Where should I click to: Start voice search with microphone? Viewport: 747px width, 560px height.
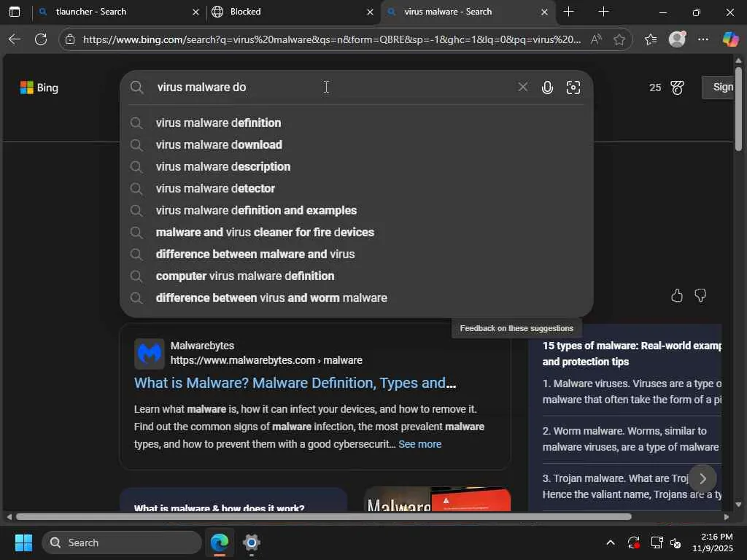pyautogui.click(x=547, y=87)
